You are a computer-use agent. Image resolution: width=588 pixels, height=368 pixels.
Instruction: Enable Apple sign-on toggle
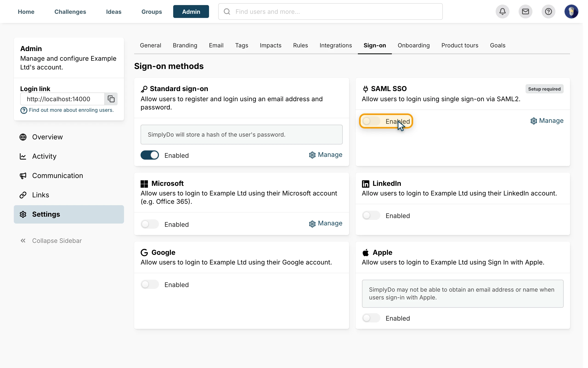[x=371, y=318]
